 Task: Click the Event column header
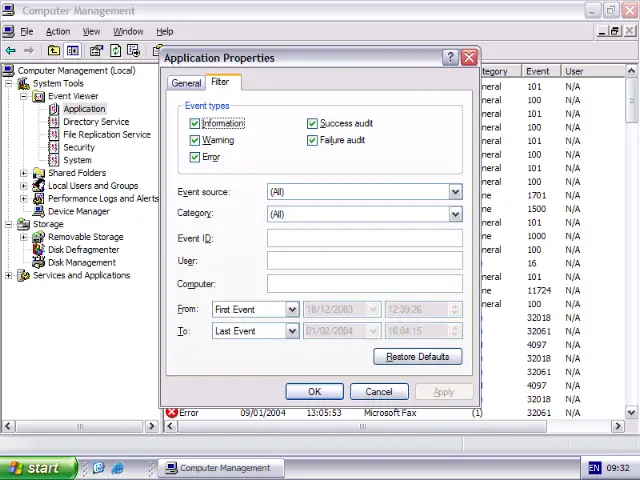point(541,71)
